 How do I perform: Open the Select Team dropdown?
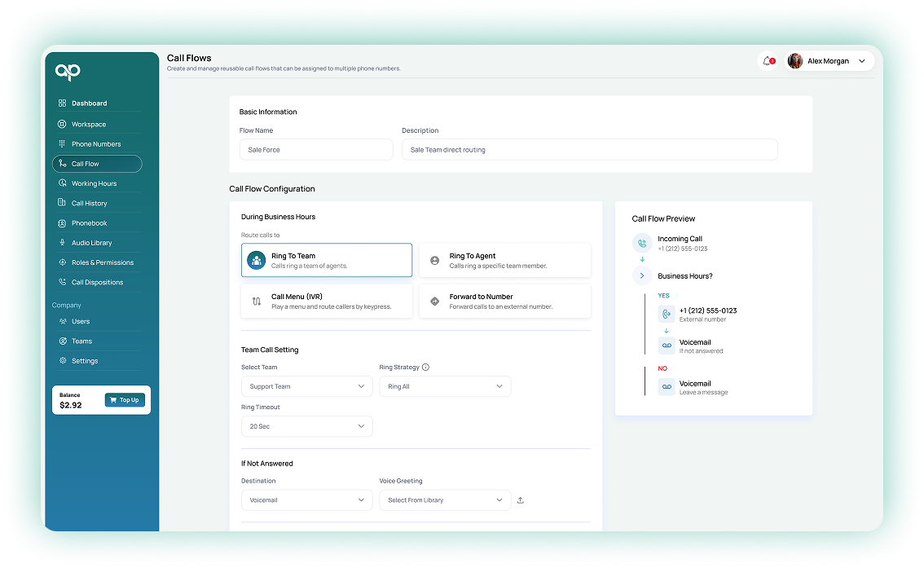pyautogui.click(x=306, y=386)
